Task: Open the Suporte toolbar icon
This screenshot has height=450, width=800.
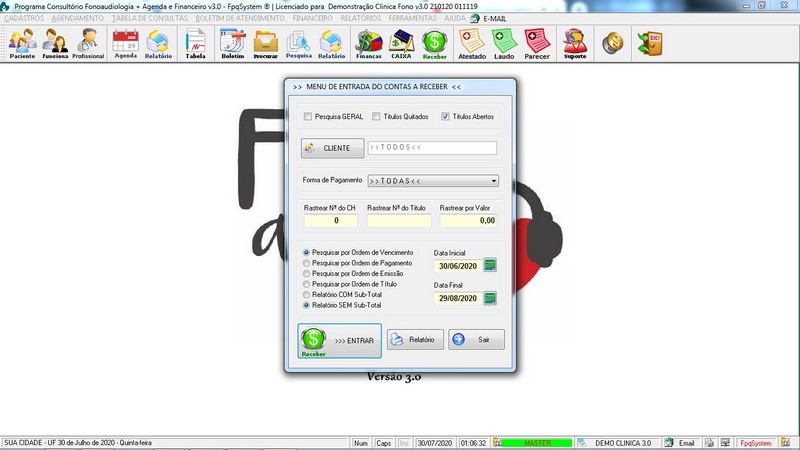Action: pos(574,43)
